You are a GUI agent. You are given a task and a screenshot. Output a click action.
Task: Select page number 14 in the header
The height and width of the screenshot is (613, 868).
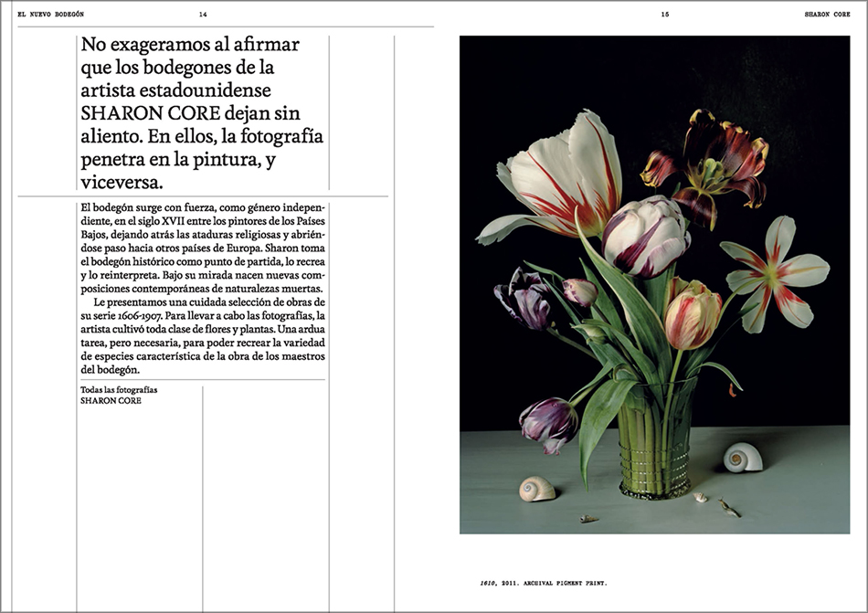(x=203, y=14)
